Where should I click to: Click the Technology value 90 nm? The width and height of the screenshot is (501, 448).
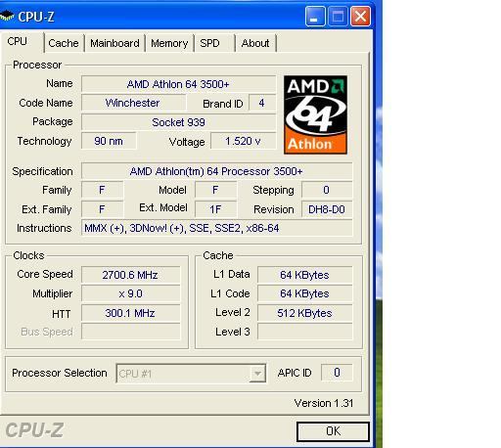109,141
